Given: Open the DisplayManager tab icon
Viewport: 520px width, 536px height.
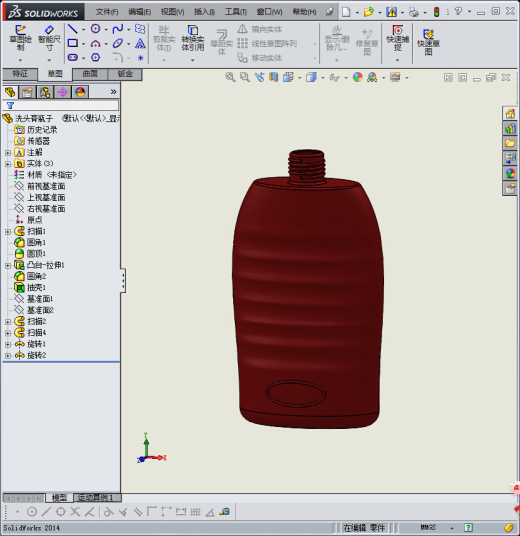Looking at the screenshot, I should point(80,92).
